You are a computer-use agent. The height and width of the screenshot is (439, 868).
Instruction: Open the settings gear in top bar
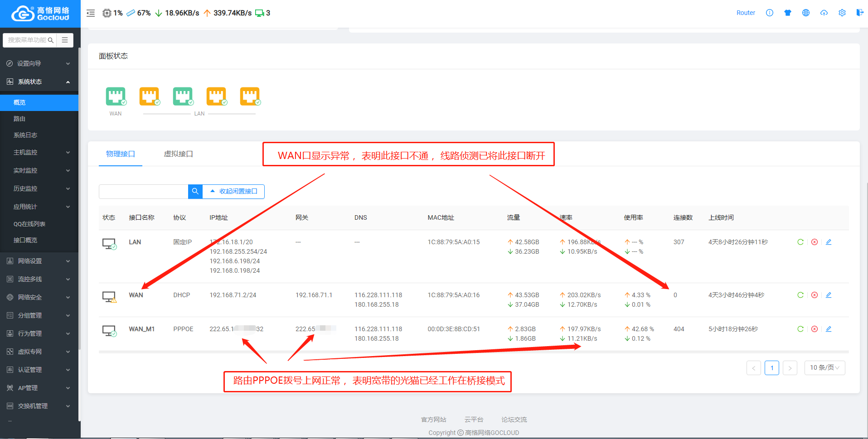pyautogui.click(x=842, y=13)
